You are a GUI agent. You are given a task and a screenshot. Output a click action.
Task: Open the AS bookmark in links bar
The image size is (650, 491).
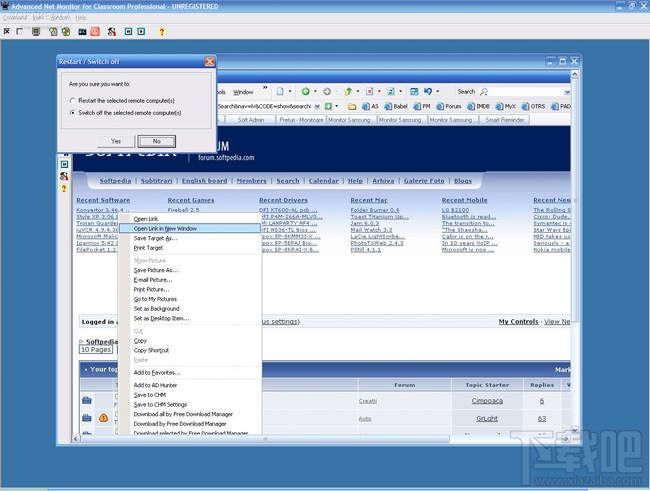pyautogui.click(x=370, y=107)
